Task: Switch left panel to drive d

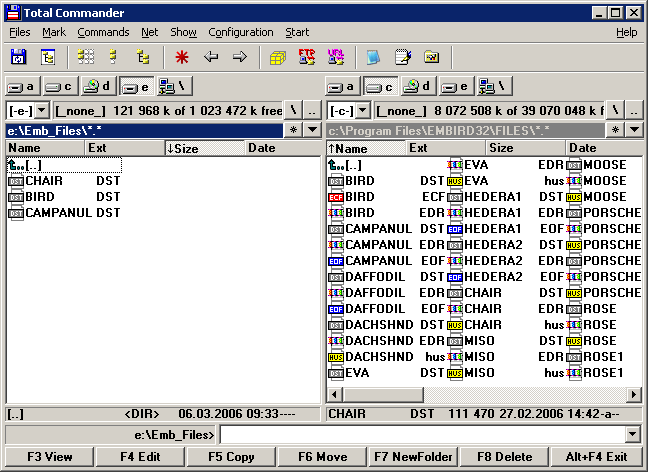Action: pyautogui.click(x=99, y=87)
